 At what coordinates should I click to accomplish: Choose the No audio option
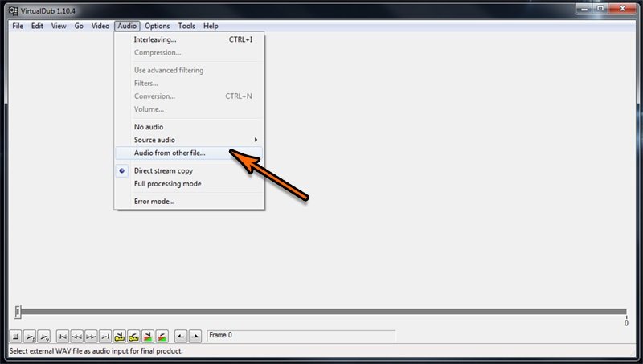pos(149,127)
